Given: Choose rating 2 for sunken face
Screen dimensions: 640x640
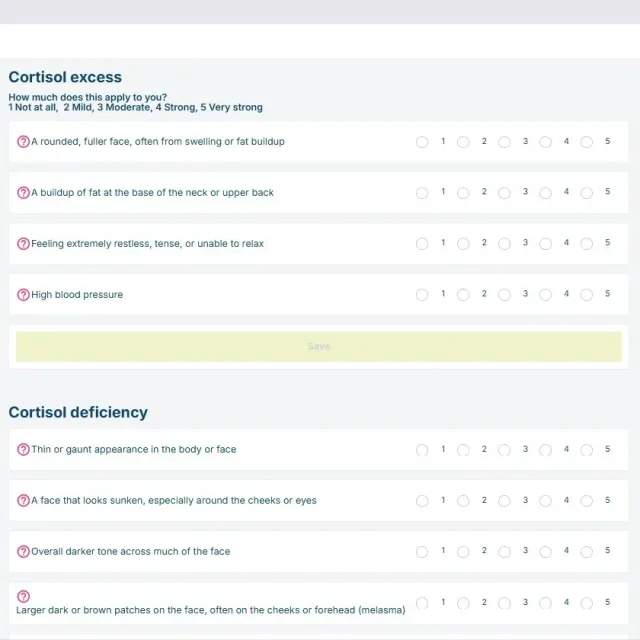Looking at the screenshot, I should click(x=463, y=501).
